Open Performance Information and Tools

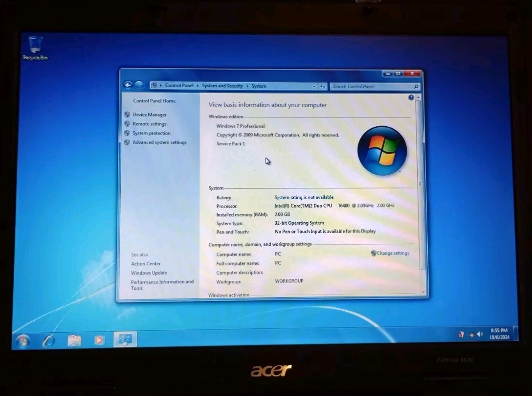[x=162, y=285]
